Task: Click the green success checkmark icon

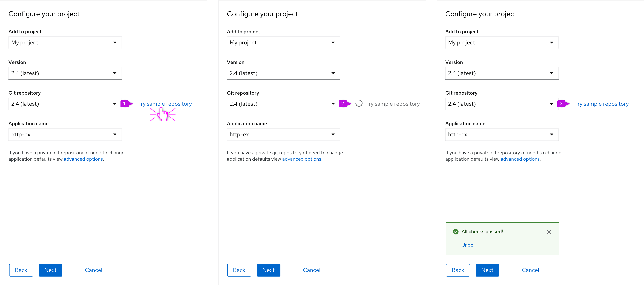Action: 456,232
